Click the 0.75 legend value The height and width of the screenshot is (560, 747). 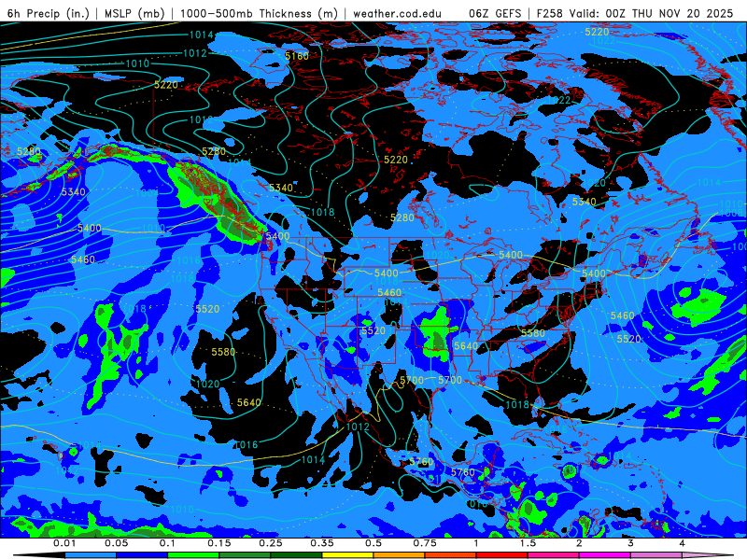coord(425,543)
